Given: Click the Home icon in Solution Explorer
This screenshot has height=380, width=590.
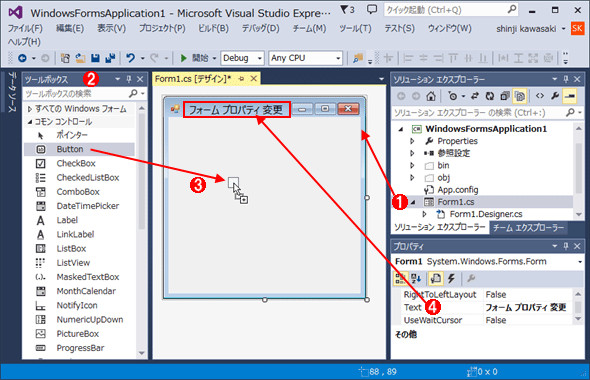Looking at the screenshot, I should pyautogui.click(x=431, y=96).
